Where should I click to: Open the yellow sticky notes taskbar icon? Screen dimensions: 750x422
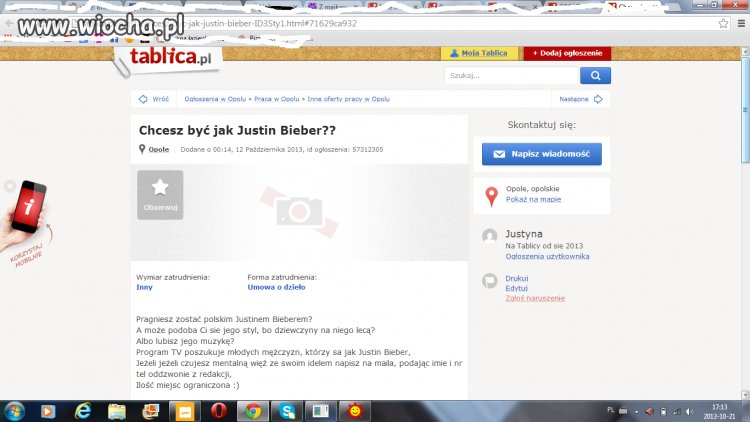pyautogui.click(x=185, y=411)
